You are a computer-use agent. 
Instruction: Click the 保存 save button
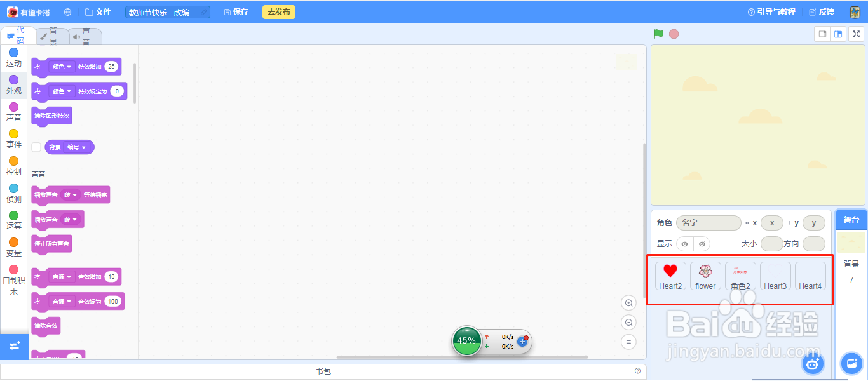point(236,11)
